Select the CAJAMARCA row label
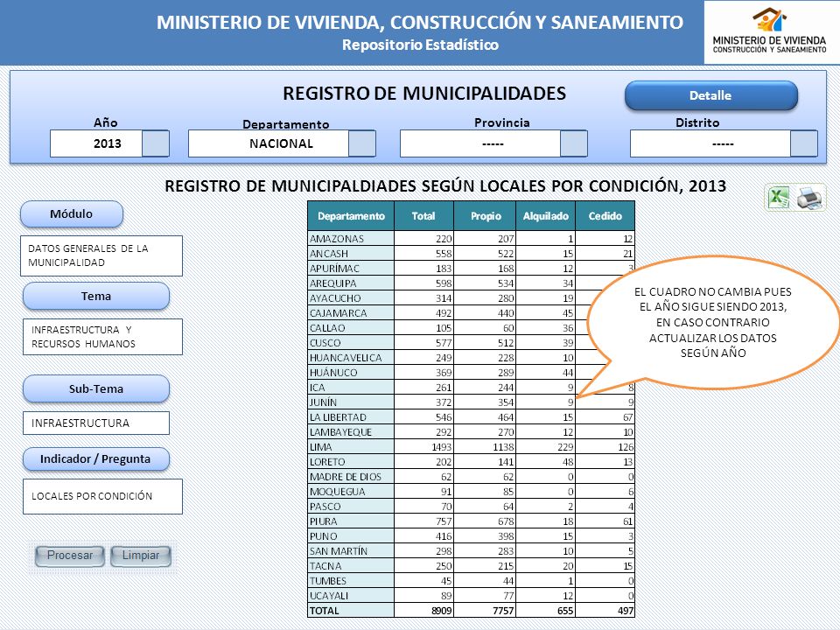 [x=351, y=313]
